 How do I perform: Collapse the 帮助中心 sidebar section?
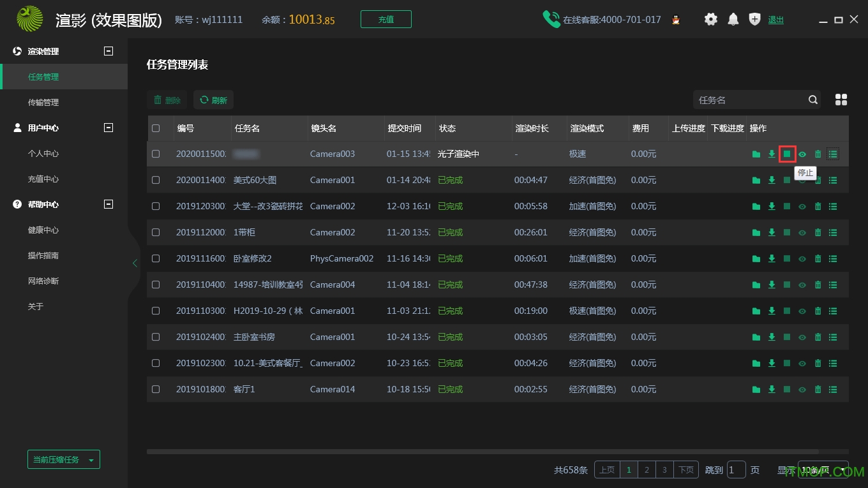[108, 204]
